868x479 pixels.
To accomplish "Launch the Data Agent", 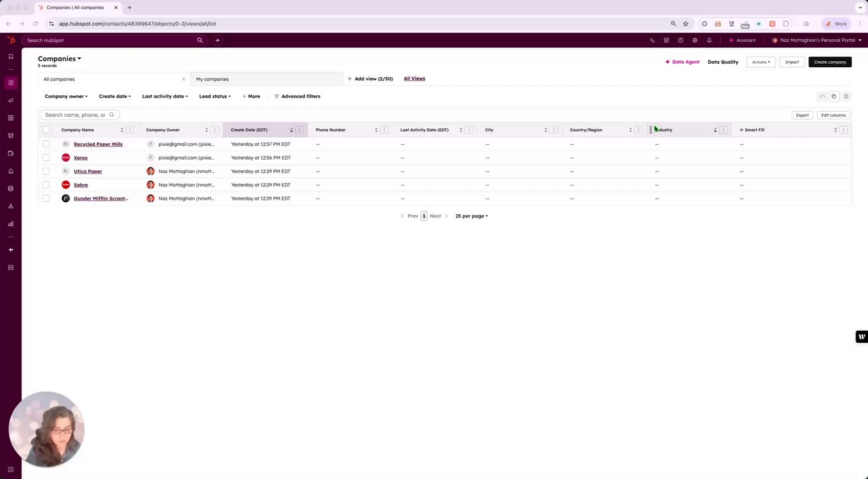I will coord(682,62).
